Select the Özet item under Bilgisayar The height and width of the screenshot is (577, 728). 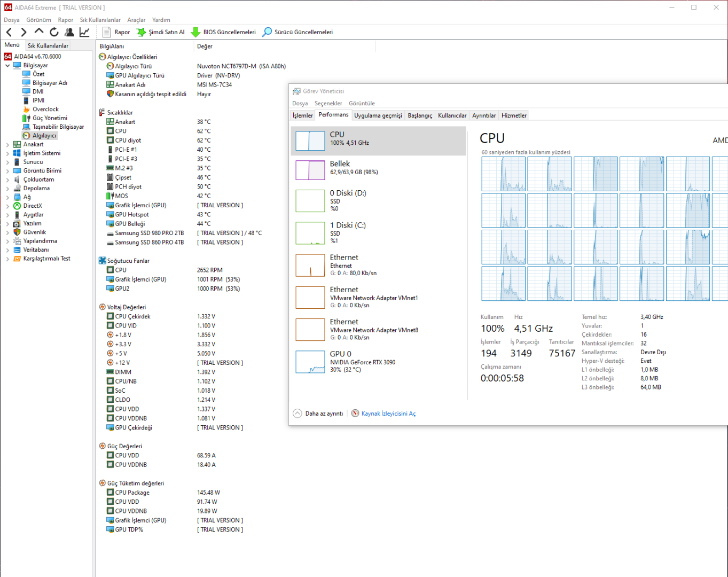pyautogui.click(x=38, y=74)
